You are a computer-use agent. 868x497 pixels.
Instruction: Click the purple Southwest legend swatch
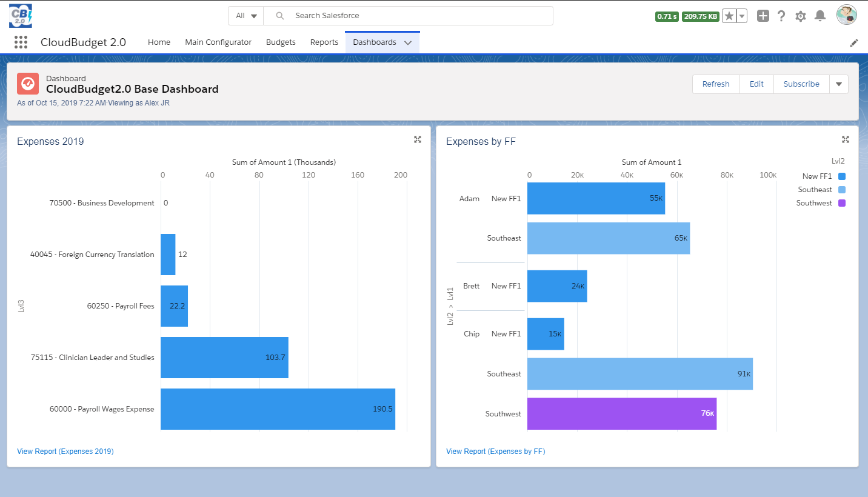841,203
